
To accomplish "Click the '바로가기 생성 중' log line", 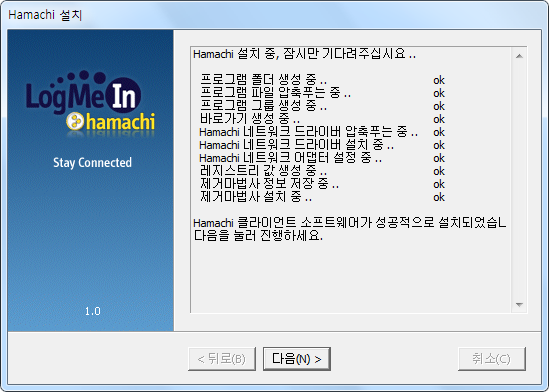I will [x=250, y=119].
